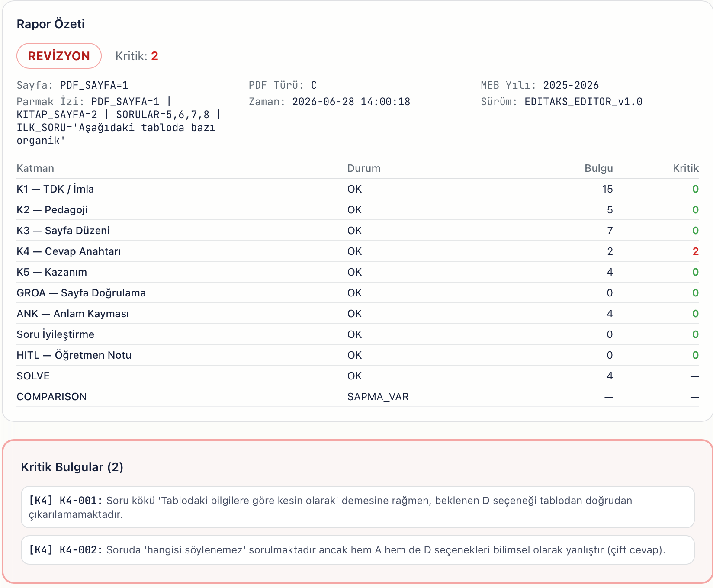Viewport: 713px width, 588px height.
Task: Select the K1 — TDK / İmla row
Action: (358, 189)
